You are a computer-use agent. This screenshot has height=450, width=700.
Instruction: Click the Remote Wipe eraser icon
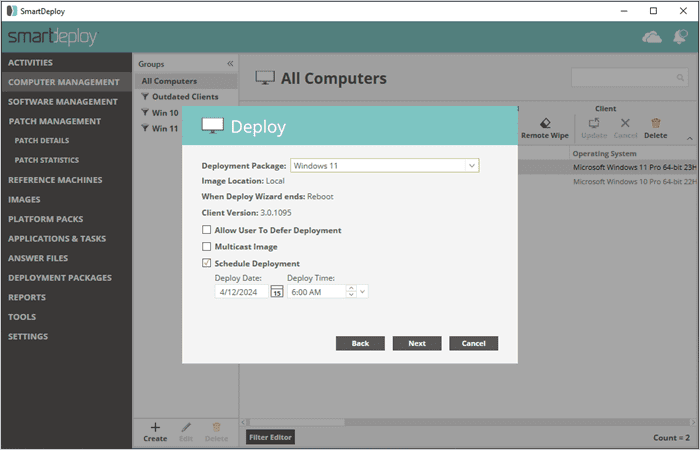(545, 123)
